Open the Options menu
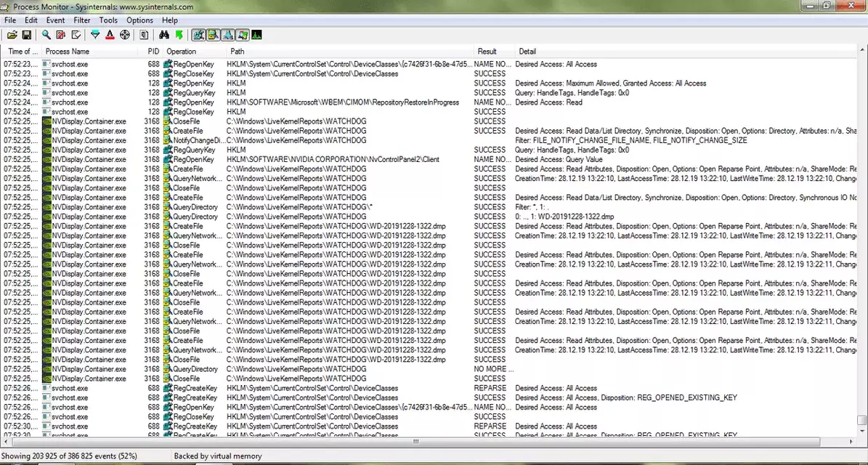The width and height of the screenshot is (868, 465). (139, 20)
